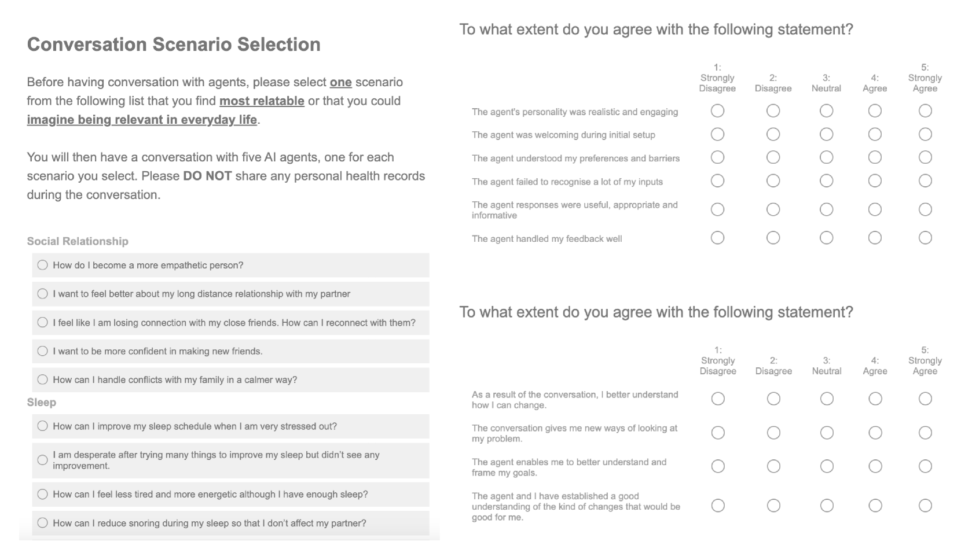This screenshot has width=961, height=560.
Task: Rate 'understand and frame my goals' Strongly Disagree
Action: 718,466
